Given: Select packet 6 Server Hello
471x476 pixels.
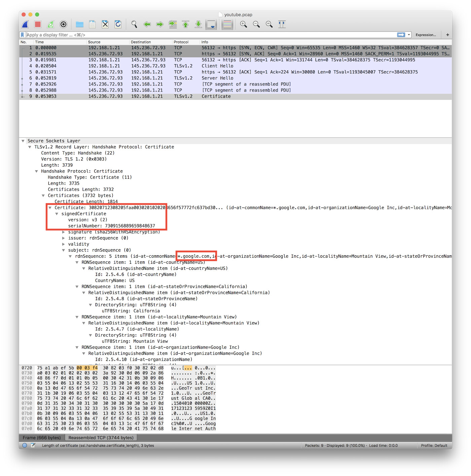Looking at the screenshot, I should point(235,78).
